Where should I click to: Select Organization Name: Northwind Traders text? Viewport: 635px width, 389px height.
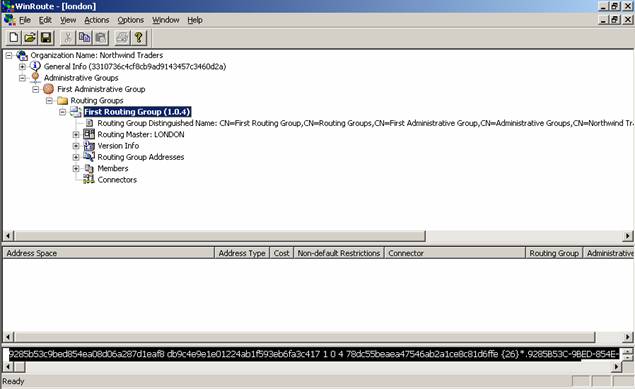(x=97, y=55)
